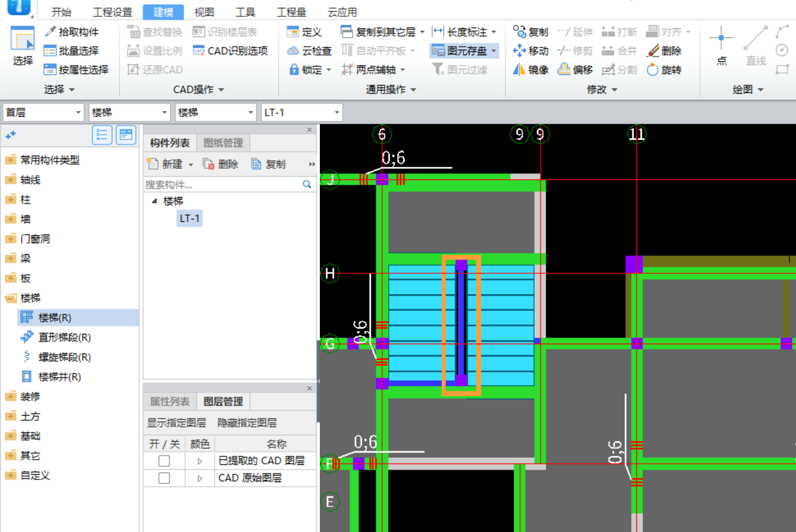
Task: Click the 偏移 offset tool
Action: (x=575, y=70)
